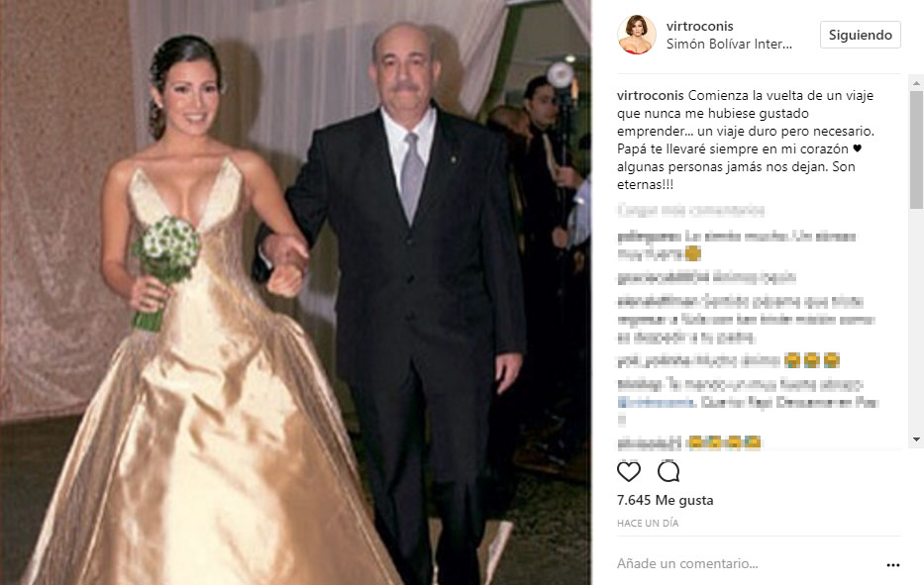924x585 pixels.
Task: Click the blue mention in comments
Action: (656, 403)
